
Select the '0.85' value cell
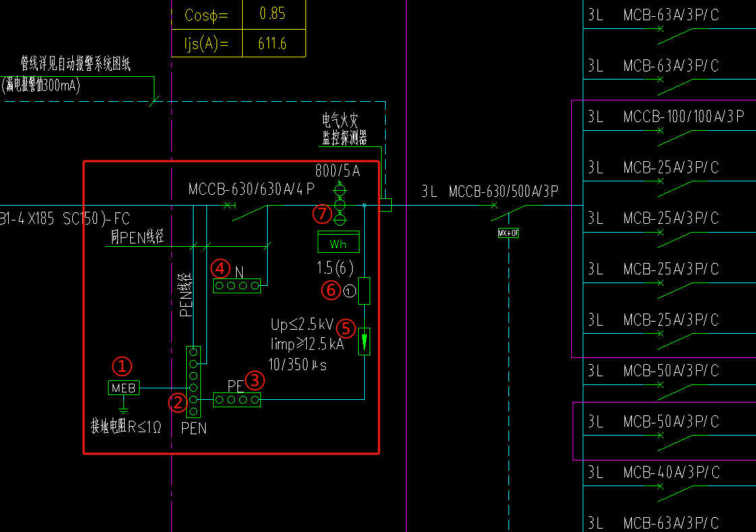(274, 14)
